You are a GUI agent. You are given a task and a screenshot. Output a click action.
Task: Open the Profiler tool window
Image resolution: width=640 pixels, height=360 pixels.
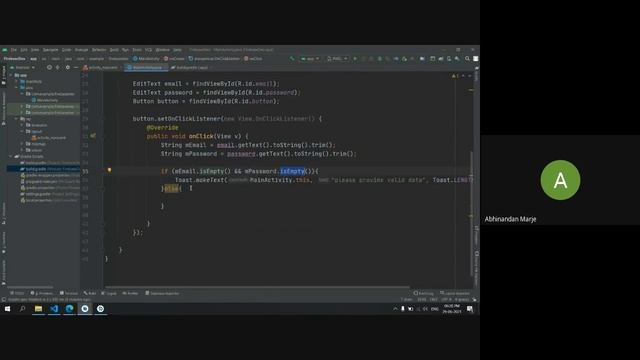[131, 293]
